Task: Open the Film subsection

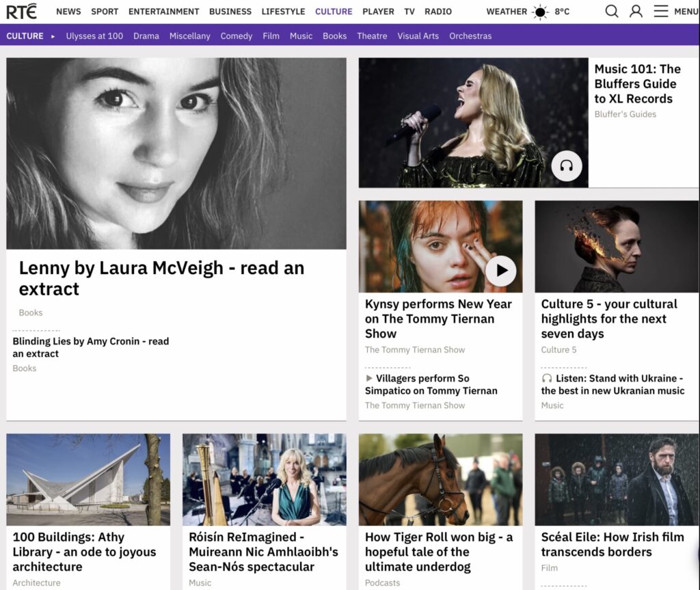Action: pyautogui.click(x=271, y=36)
